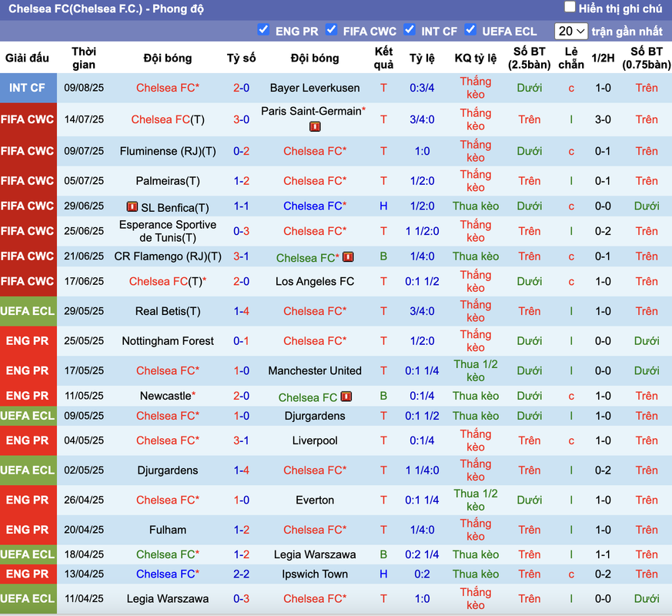Image resolution: width=672 pixels, height=616 pixels.
Task: Click the INT CF league label
Action: click(27, 88)
